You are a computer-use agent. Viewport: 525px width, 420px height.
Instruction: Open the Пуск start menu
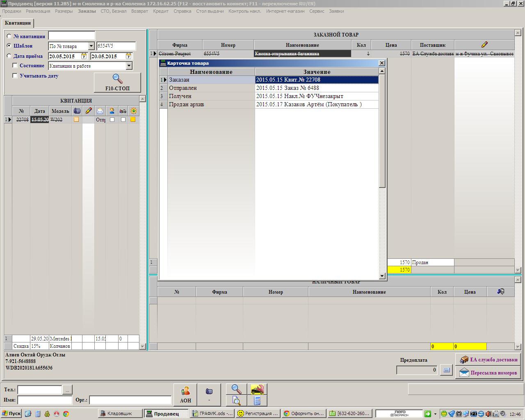pos(11,413)
